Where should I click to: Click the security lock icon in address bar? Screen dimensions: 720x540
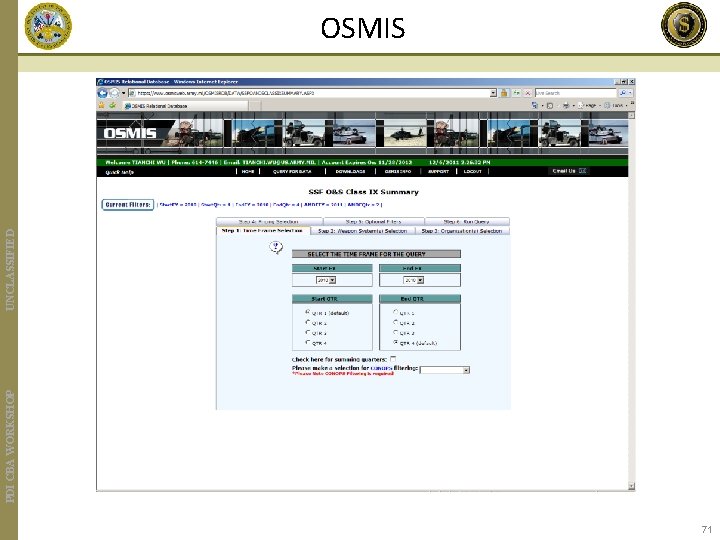tap(504, 93)
